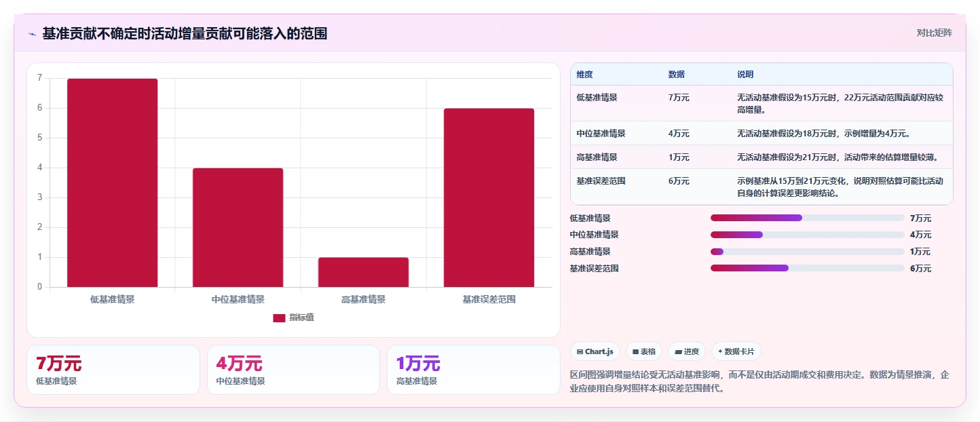Click the y-axis value 7

[39, 78]
